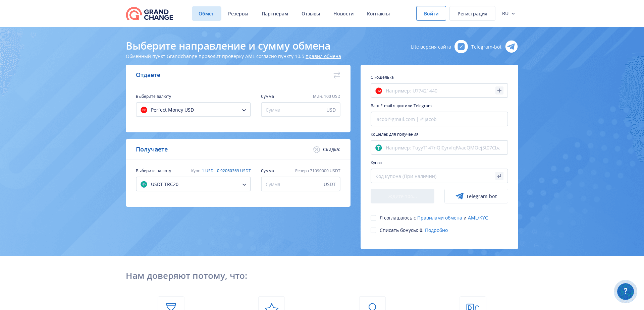Click the discount percent icon near Скидка
Viewport: 644px width, 310px height.
317,149
